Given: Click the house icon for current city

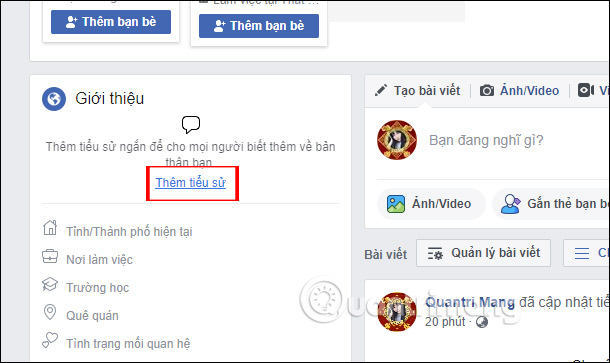Looking at the screenshot, I should (50, 228).
